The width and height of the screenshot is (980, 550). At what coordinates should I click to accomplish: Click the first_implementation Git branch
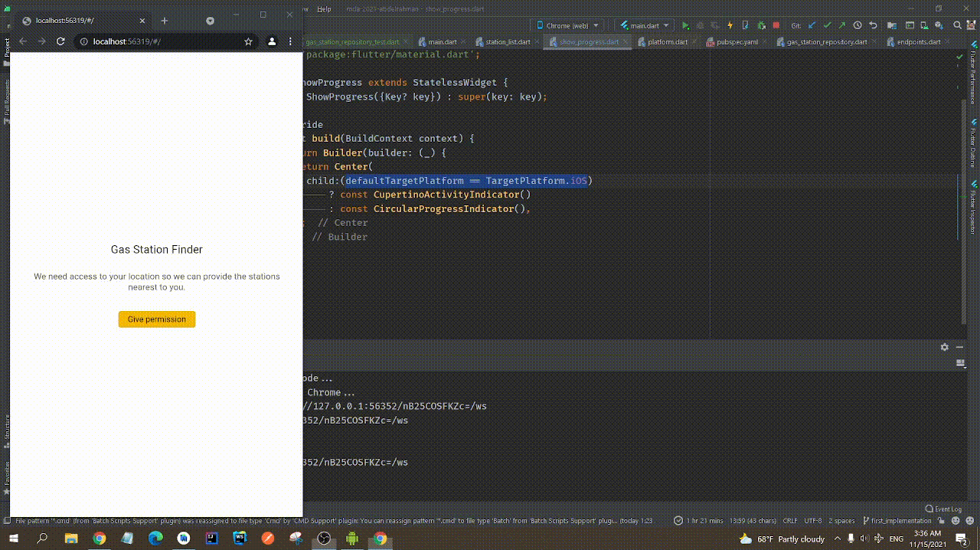pos(897,521)
